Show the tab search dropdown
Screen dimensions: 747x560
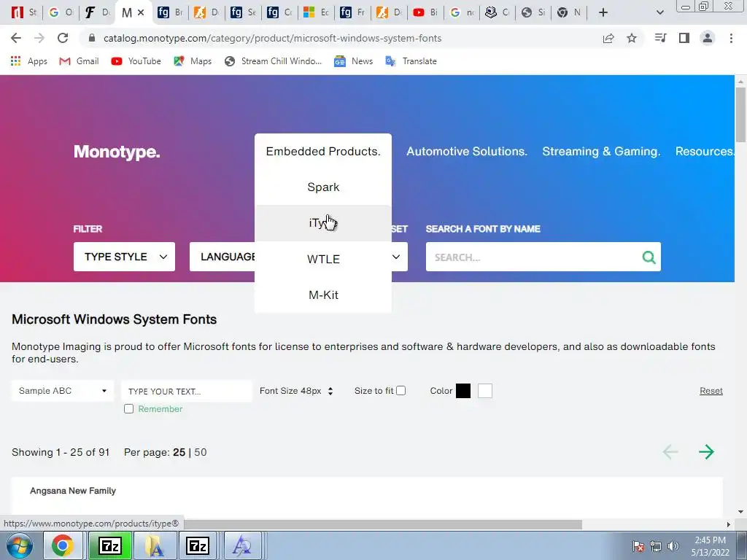point(659,12)
